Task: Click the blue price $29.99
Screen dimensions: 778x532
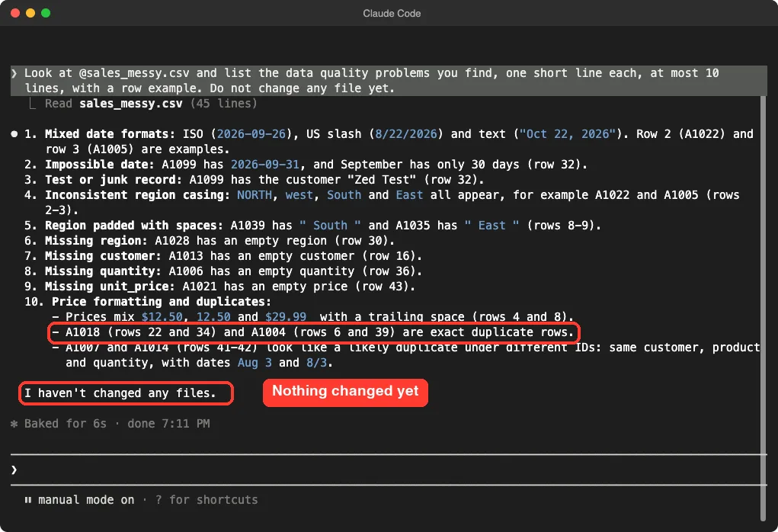Action: point(286,317)
